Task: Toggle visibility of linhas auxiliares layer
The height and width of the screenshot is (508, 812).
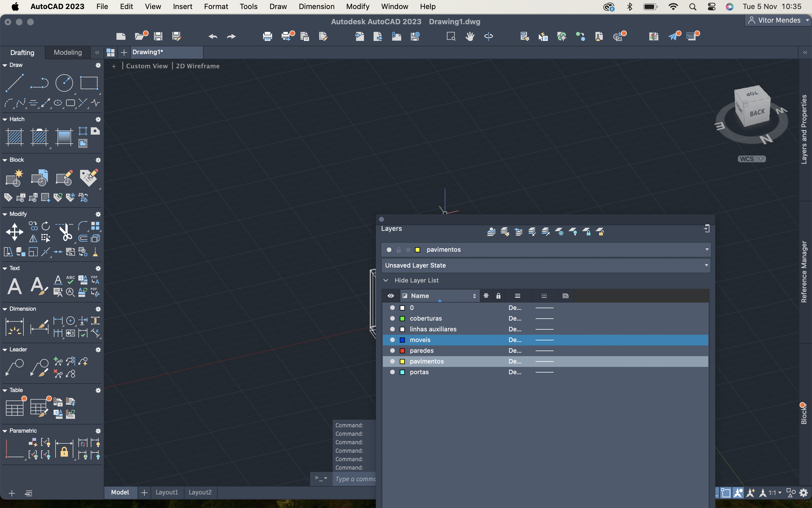Action: (x=392, y=329)
